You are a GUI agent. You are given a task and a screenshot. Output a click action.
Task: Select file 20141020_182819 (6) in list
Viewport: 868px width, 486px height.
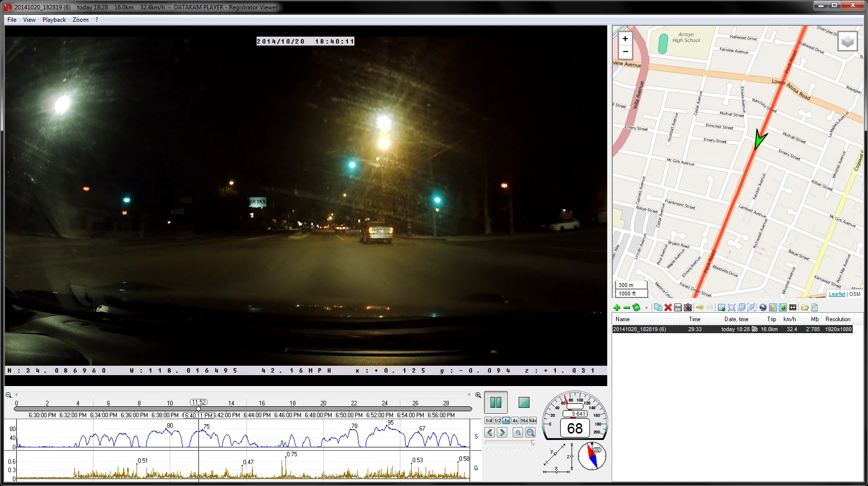click(x=732, y=329)
